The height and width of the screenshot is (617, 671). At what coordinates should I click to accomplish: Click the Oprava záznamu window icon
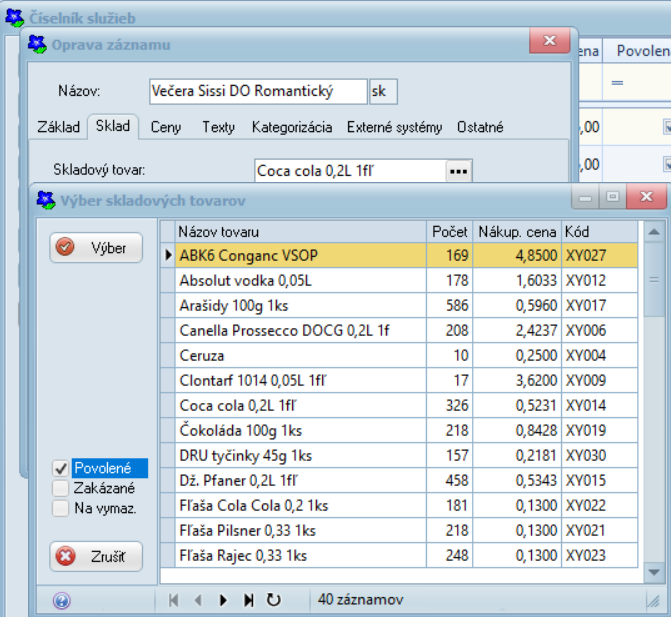(37, 44)
